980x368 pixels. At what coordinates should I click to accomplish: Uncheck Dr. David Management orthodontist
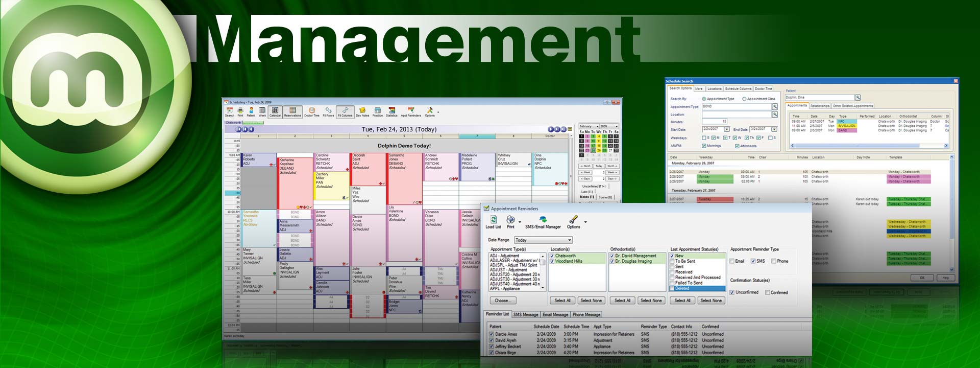612,256
